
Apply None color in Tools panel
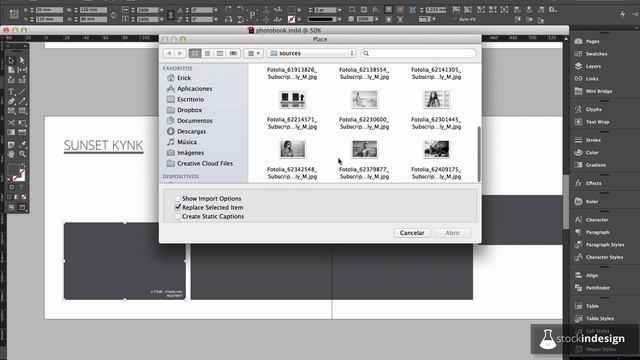click(x=24, y=197)
